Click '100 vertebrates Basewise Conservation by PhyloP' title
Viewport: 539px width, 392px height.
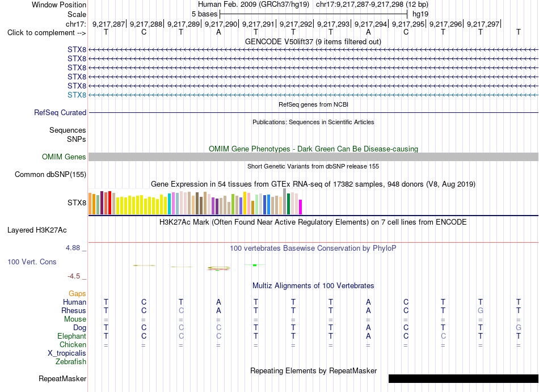313,248
